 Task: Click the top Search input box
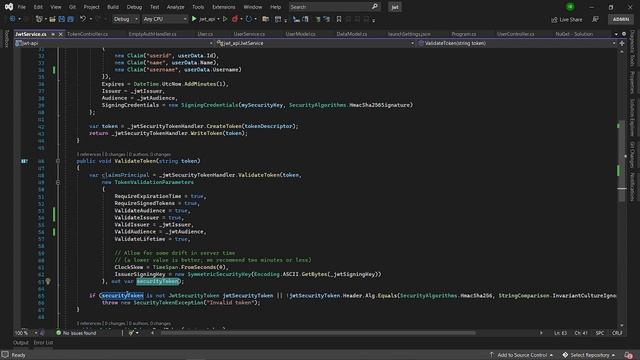pos(334,7)
